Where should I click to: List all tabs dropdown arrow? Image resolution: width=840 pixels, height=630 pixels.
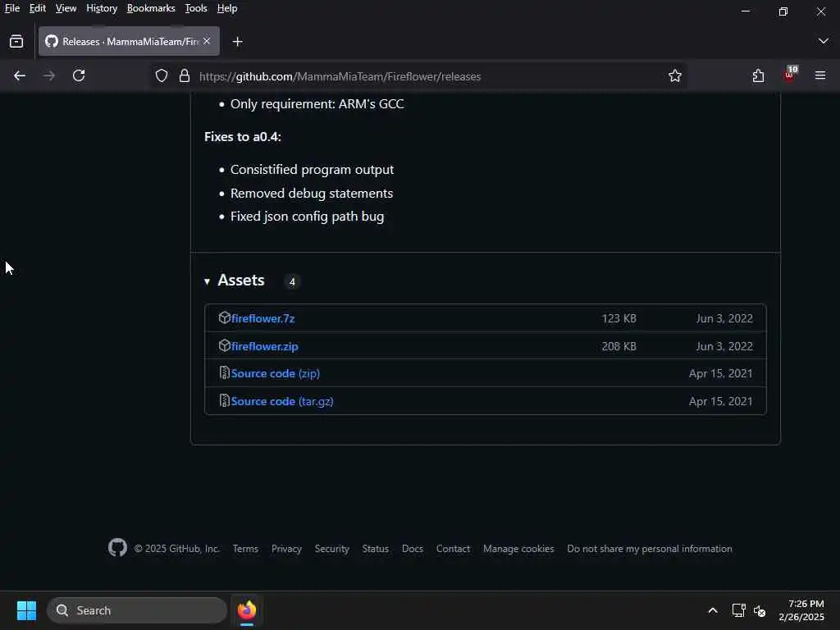point(824,41)
